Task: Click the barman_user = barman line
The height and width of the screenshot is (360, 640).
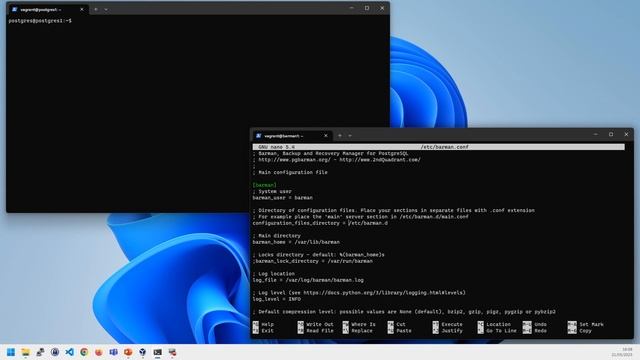Action: [x=282, y=198]
